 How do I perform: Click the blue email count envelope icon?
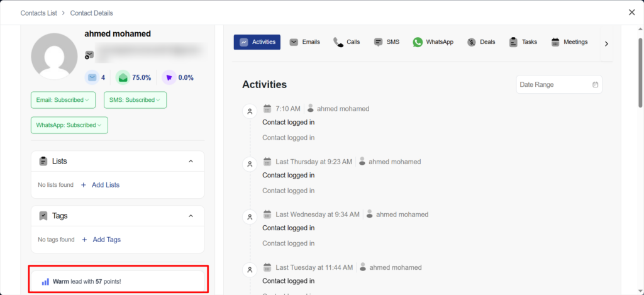point(92,77)
